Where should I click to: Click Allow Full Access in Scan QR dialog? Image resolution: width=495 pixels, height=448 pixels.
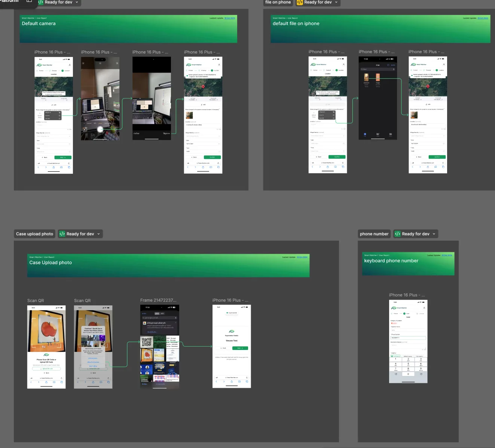(93, 362)
